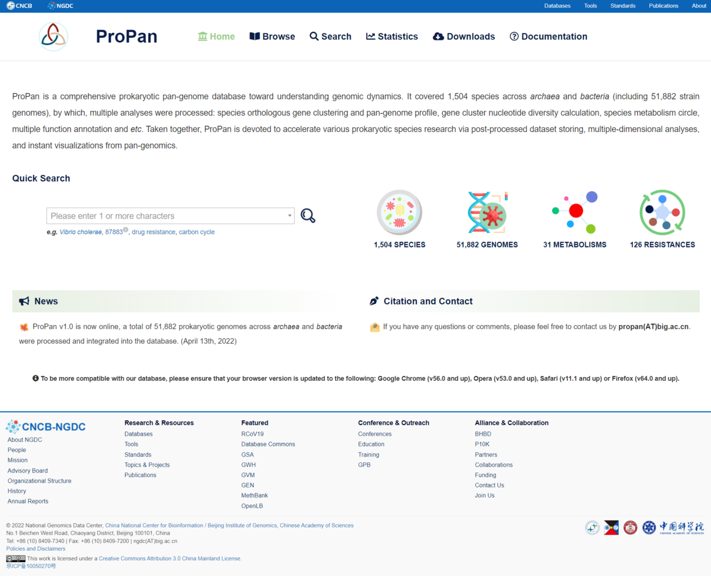
Task: Click the CNCB logo in top bar
Action: coord(19,6)
